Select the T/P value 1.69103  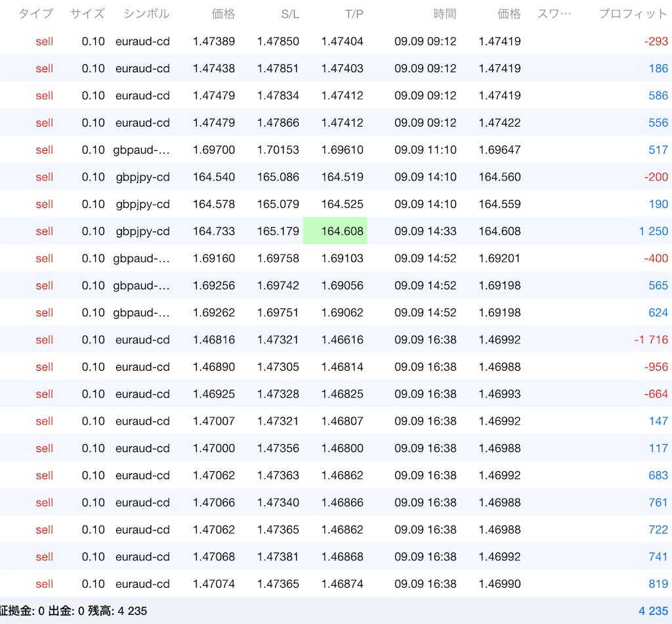coord(343,258)
